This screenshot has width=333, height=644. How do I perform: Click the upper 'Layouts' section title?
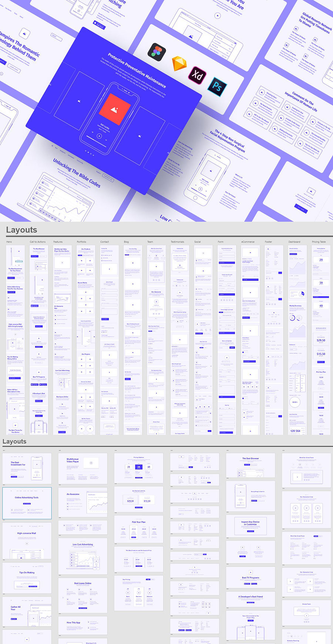(21, 230)
